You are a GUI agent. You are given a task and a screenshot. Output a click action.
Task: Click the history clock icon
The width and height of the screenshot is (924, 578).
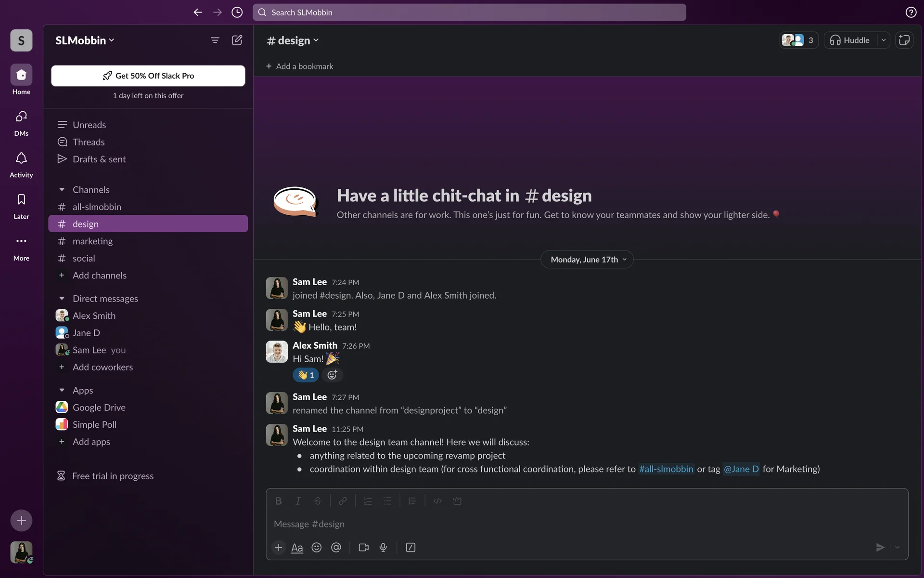(x=237, y=12)
